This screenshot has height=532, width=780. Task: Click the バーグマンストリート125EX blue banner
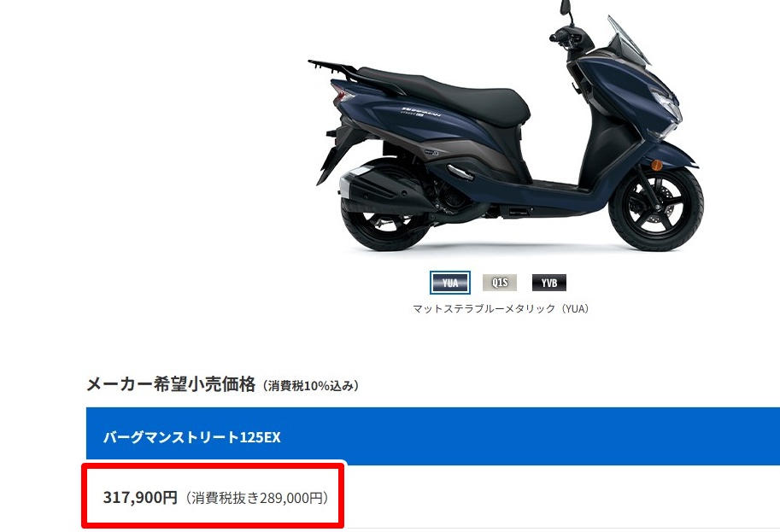point(433,436)
